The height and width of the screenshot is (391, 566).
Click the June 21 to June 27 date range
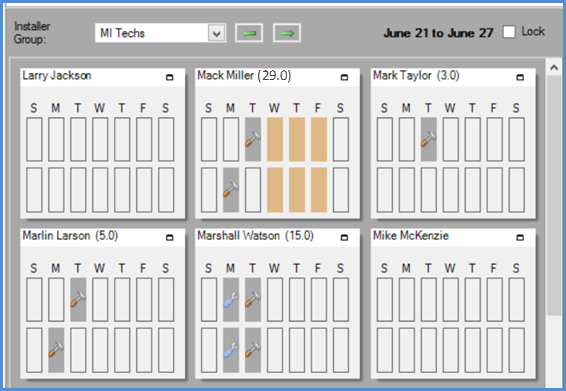tap(438, 33)
